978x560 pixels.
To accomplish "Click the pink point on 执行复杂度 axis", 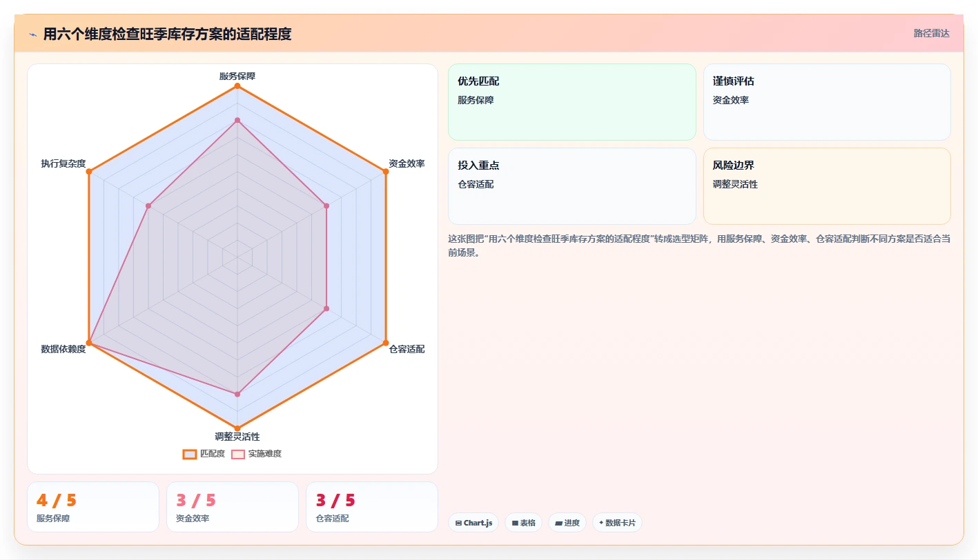I will 148,206.
